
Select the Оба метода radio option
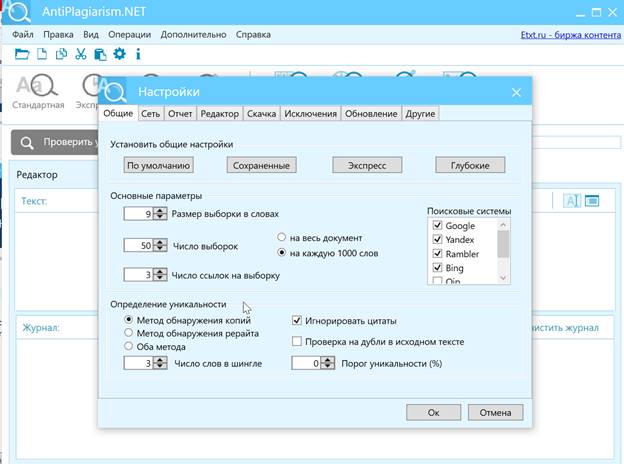pos(128,346)
